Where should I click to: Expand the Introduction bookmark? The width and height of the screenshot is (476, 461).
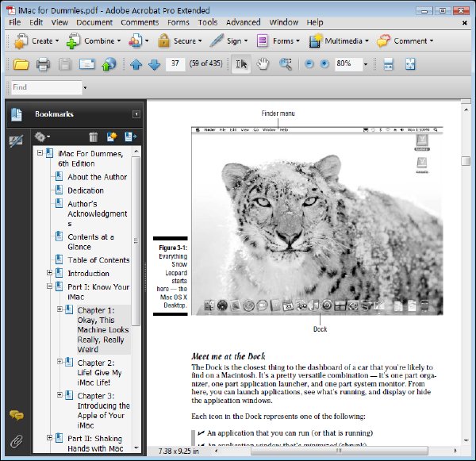[x=49, y=272]
